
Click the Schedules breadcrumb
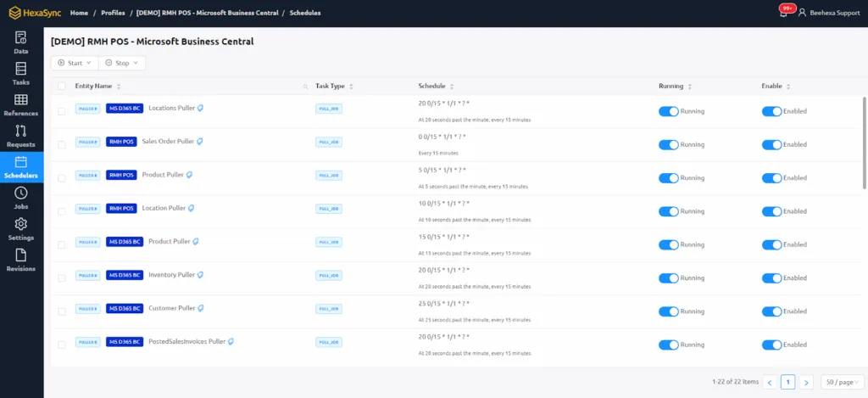(x=305, y=13)
